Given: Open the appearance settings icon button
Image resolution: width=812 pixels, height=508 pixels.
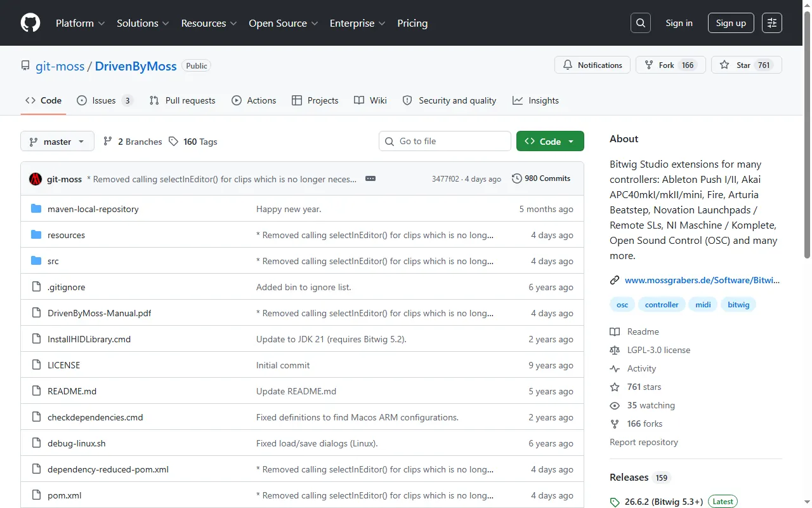Looking at the screenshot, I should tap(772, 23).
